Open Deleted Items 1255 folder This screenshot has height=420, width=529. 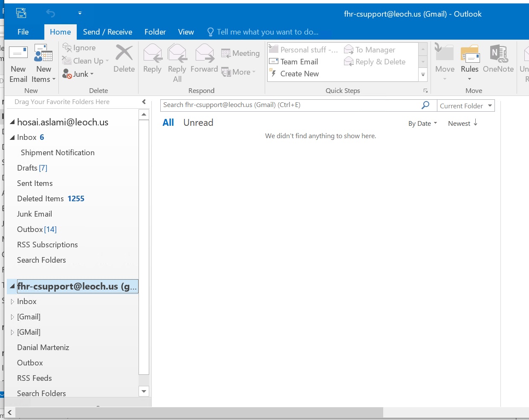pos(51,199)
